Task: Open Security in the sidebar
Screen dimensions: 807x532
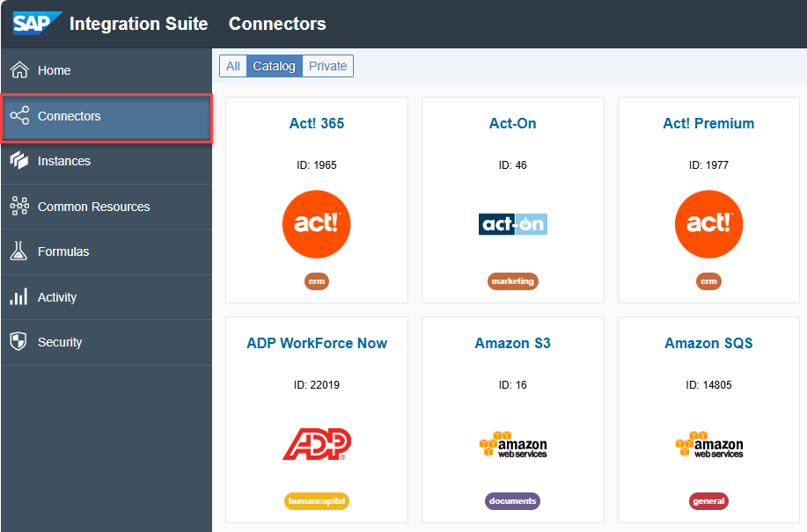Action: pyautogui.click(x=106, y=342)
